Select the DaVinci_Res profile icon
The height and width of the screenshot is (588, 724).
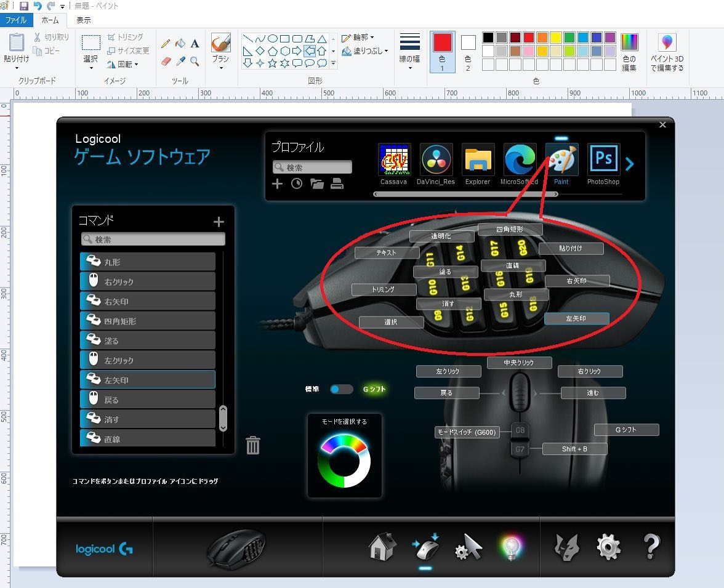tap(436, 159)
